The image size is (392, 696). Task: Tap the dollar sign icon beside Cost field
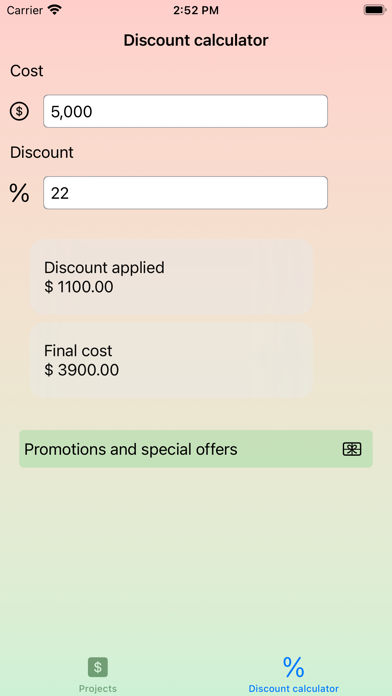19,111
